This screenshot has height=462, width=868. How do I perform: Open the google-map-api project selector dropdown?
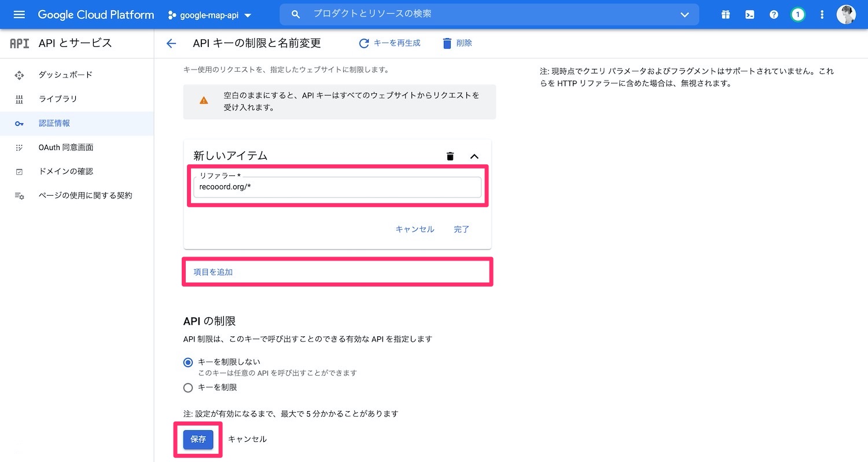[x=209, y=16]
